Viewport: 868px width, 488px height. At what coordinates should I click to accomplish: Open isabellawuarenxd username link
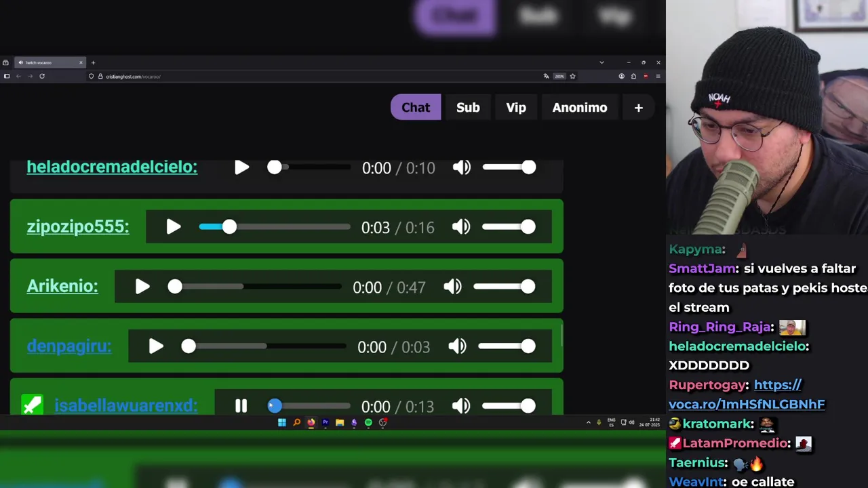pos(126,405)
